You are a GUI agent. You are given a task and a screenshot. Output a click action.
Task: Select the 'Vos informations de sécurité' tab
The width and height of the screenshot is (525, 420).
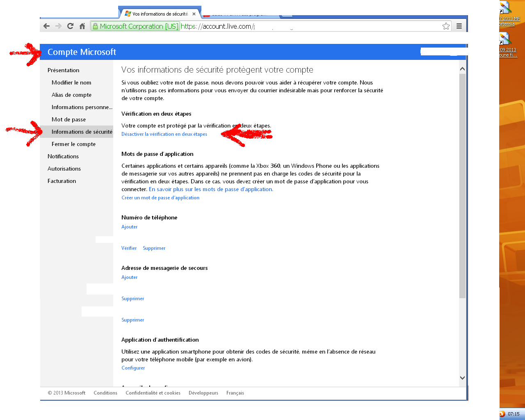coord(160,14)
